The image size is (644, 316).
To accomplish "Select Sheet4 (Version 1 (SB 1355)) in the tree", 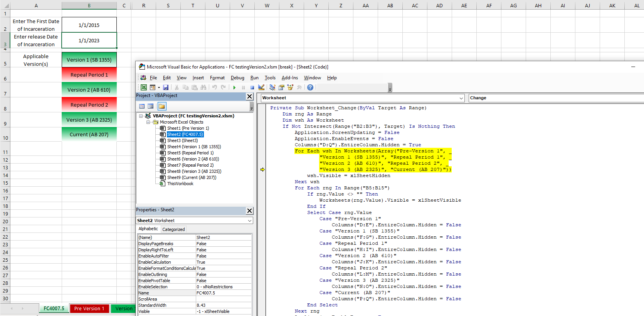I will point(194,147).
